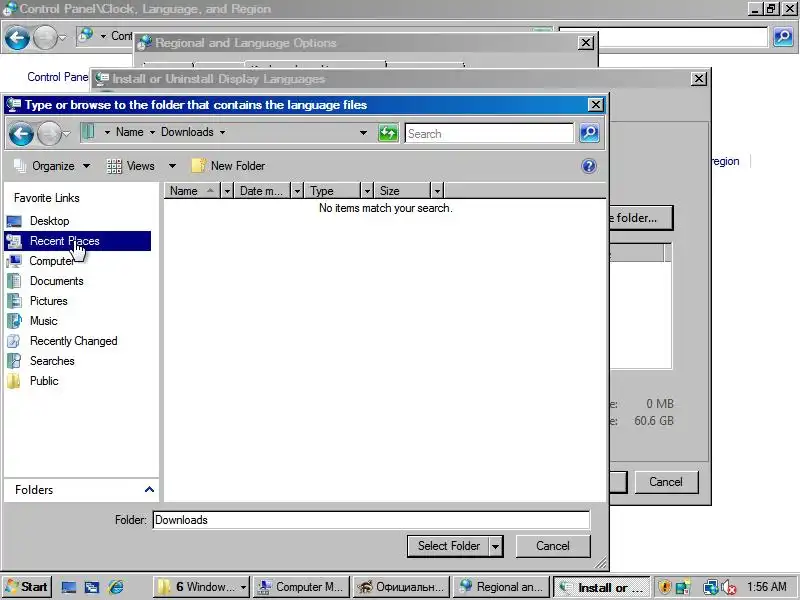Click the New Folder toolbar button
800x600 pixels.
[x=228, y=166]
